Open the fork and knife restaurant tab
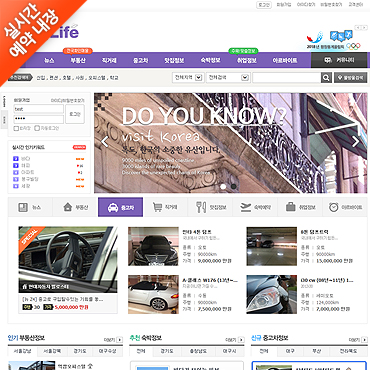Image resolution: width=370 pixels, height=370 pixels. [x=210, y=207]
